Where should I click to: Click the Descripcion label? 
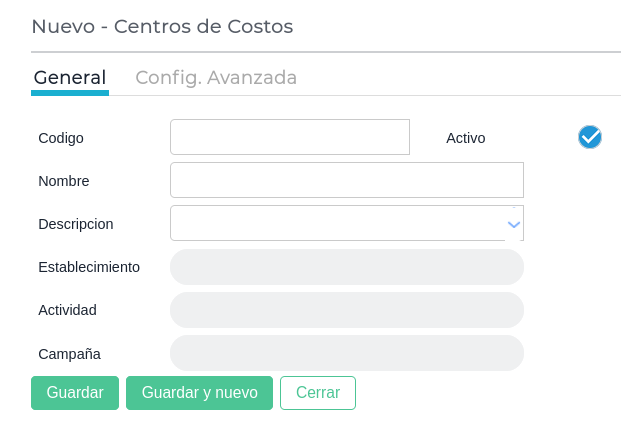click(76, 224)
